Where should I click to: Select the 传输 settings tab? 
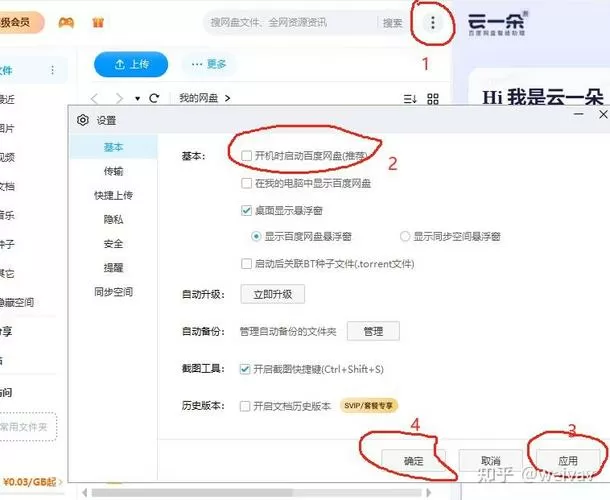(x=114, y=171)
